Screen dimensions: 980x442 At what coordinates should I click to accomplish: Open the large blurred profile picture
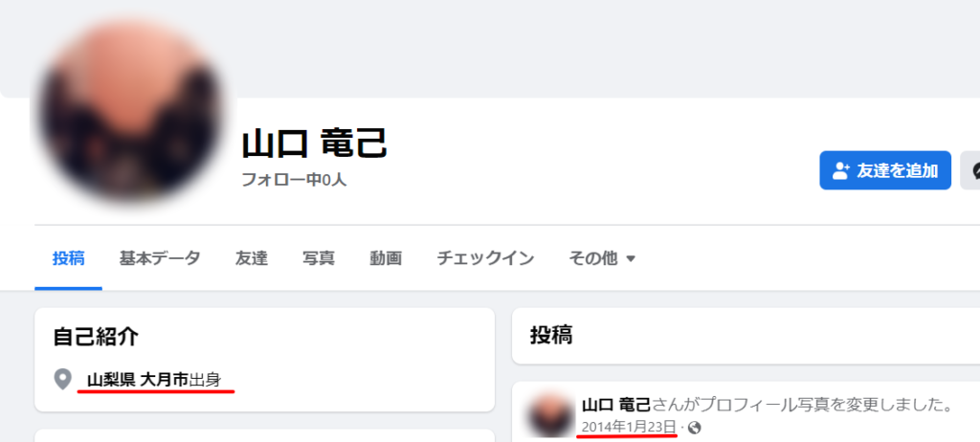[x=130, y=113]
